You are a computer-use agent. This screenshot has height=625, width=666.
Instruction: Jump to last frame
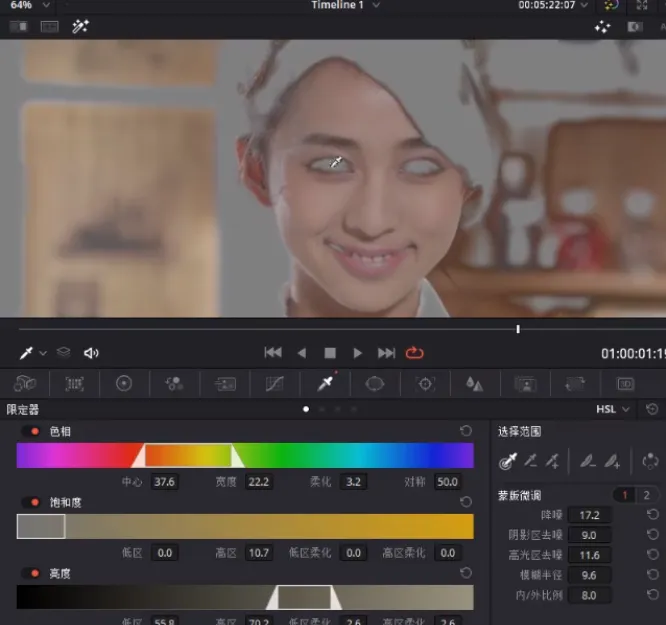tap(386, 353)
